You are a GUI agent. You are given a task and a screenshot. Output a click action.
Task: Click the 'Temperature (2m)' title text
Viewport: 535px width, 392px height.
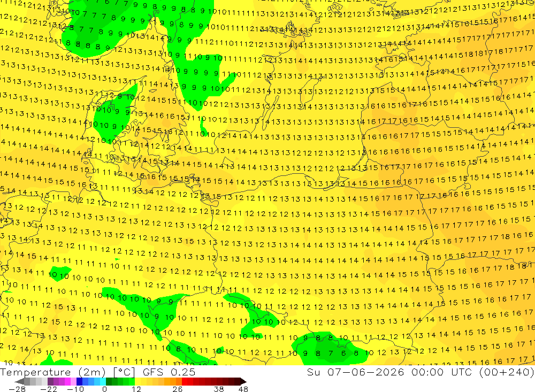53,372
